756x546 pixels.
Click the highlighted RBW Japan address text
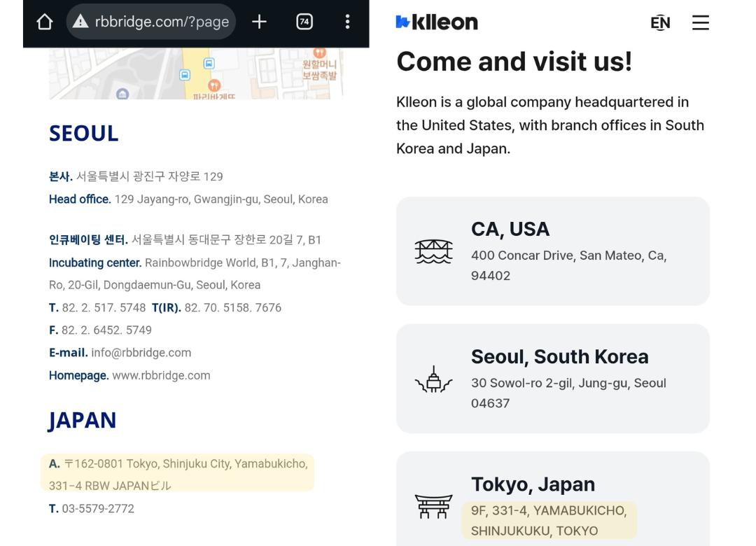178,474
